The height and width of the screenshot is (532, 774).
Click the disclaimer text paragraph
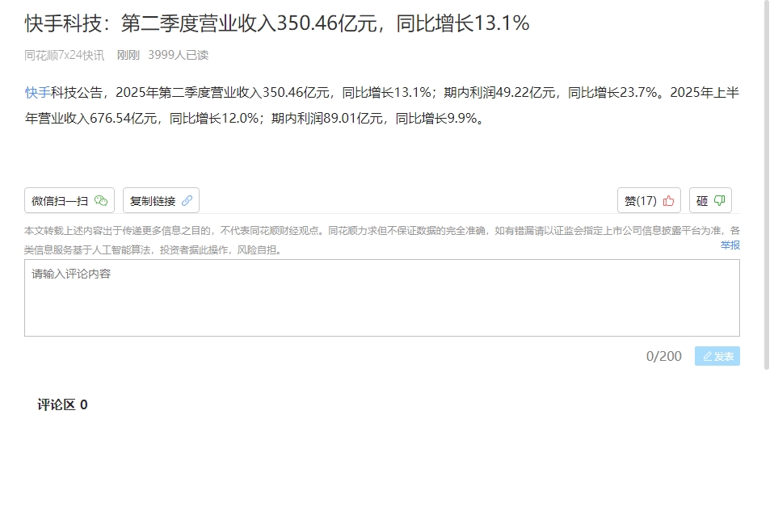382,240
